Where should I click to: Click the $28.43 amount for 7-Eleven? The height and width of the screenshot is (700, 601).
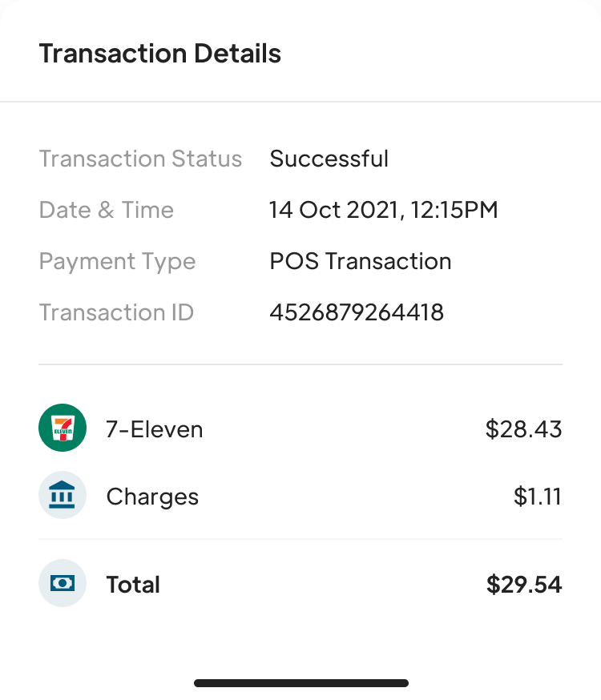tap(523, 428)
